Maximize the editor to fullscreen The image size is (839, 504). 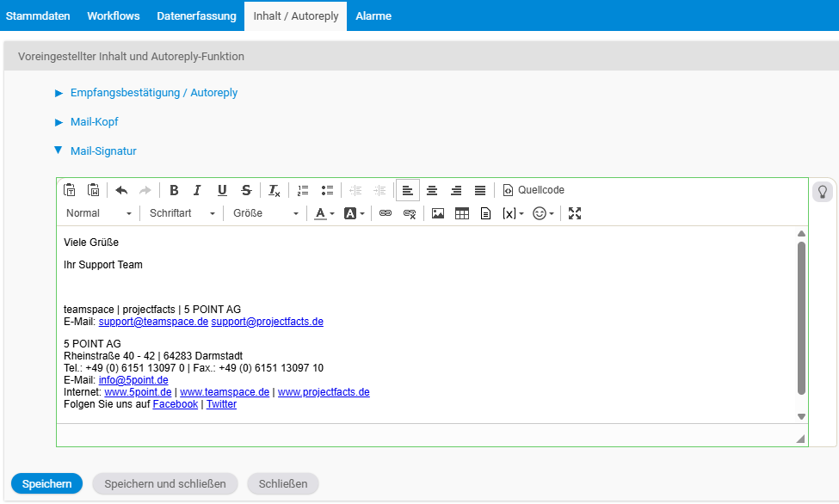575,213
